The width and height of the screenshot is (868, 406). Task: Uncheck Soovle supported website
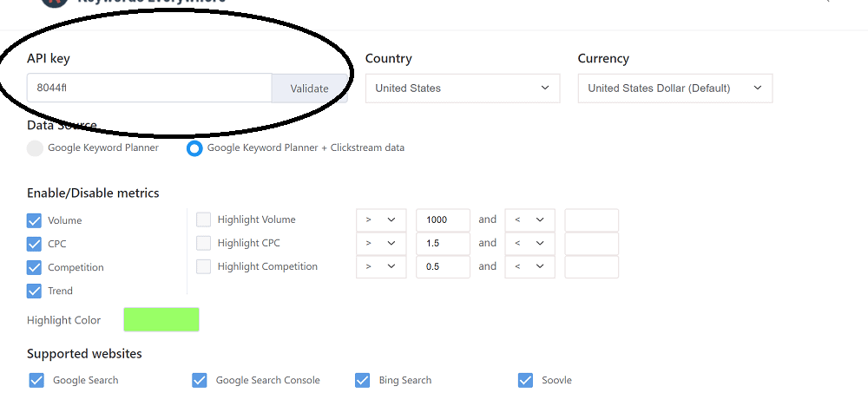[525, 381]
